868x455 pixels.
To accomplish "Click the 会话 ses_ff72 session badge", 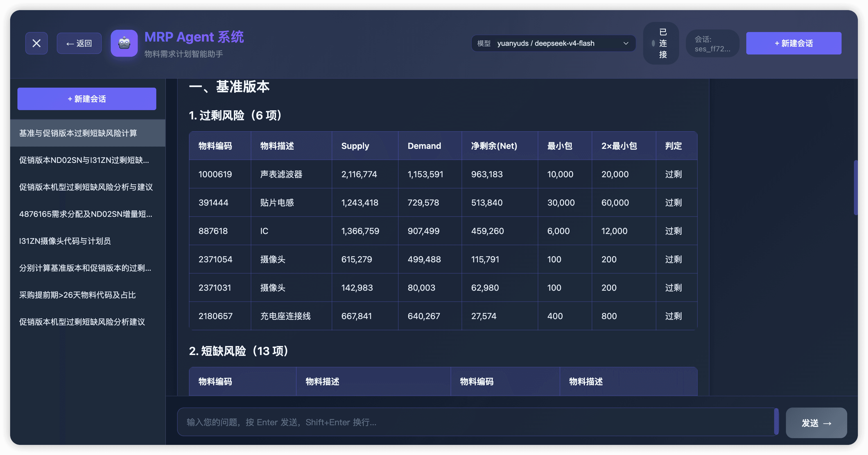I will 712,44.
